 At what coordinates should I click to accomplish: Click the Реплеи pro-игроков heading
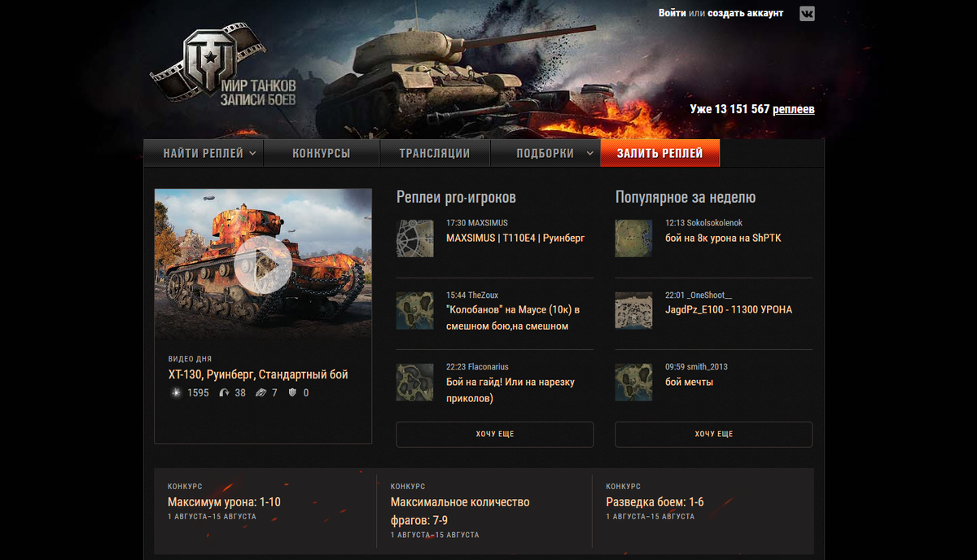(456, 198)
